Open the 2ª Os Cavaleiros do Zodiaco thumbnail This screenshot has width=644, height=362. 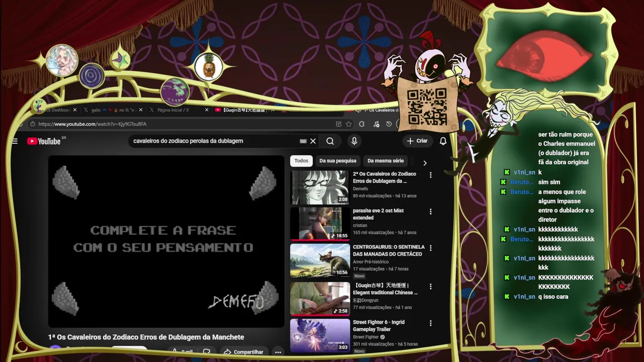[320, 187]
